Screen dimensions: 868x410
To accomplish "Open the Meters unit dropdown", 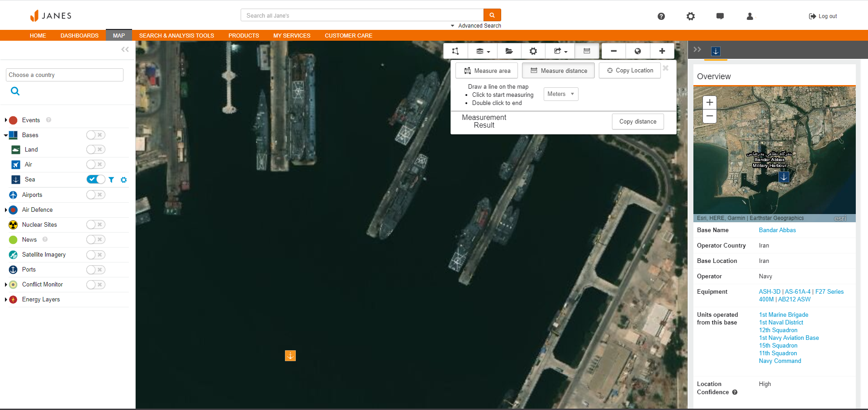I will (x=561, y=94).
